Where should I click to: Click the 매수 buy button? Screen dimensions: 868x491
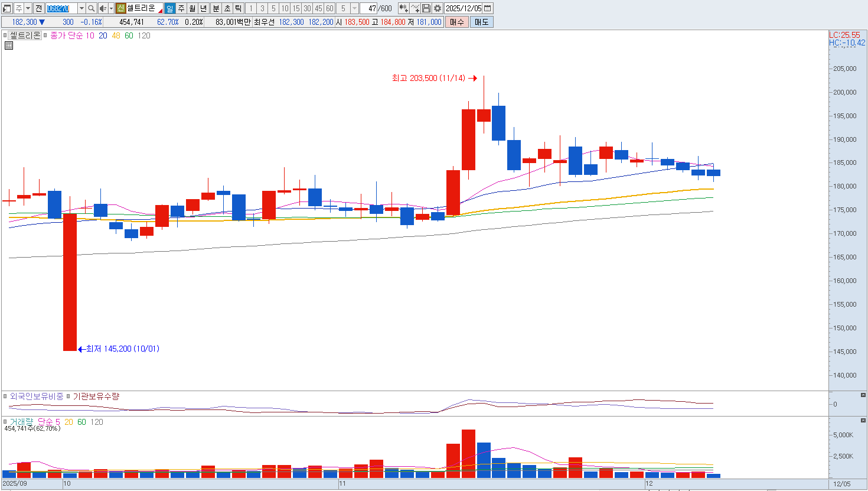[x=457, y=22]
